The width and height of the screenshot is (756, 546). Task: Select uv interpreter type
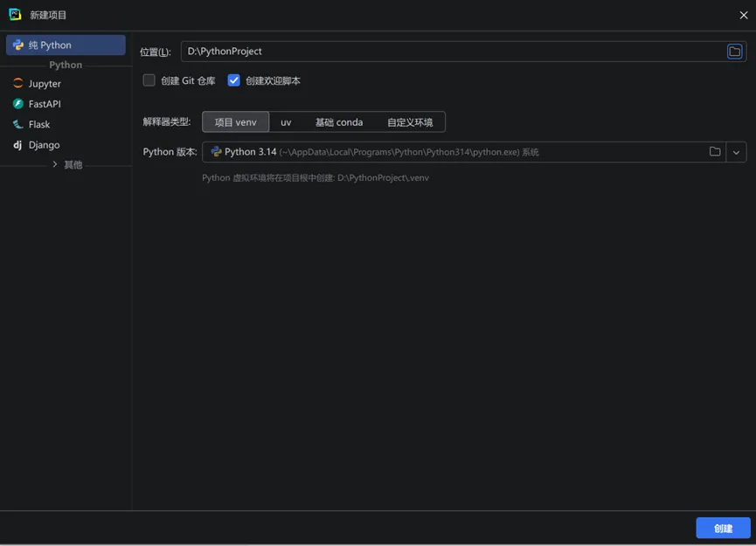(286, 122)
